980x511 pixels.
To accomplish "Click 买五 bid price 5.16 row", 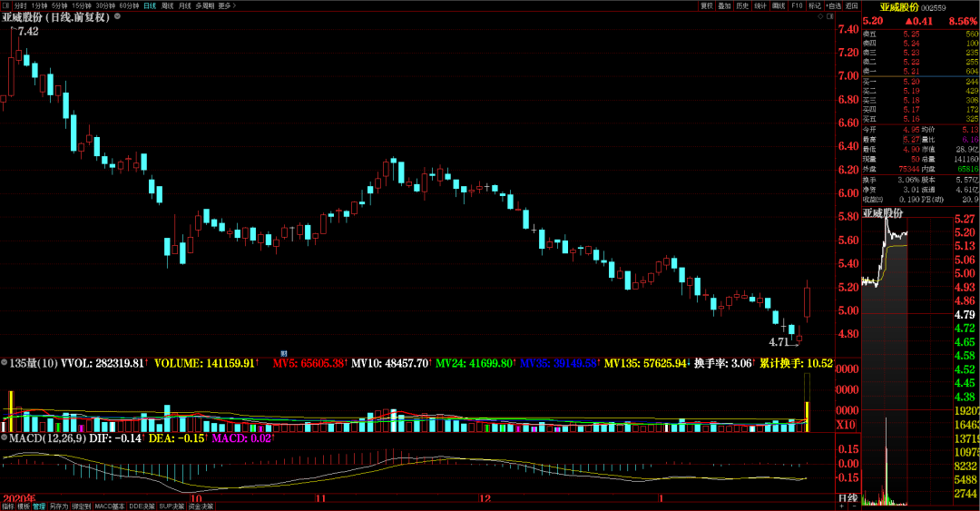I will (x=921, y=119).
